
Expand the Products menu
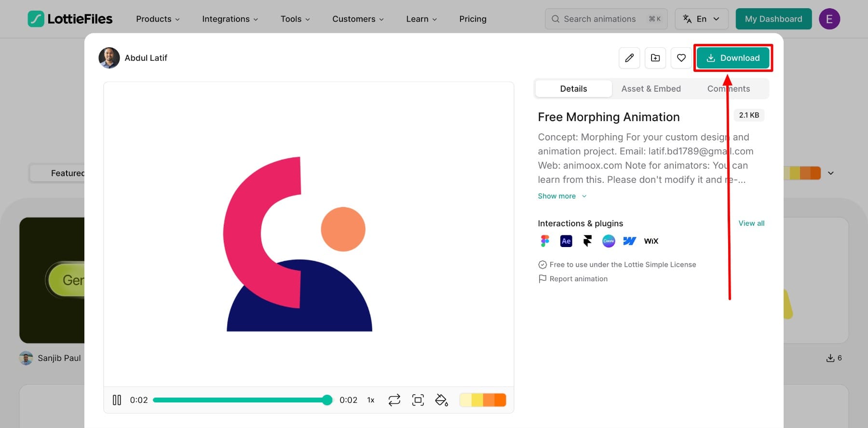tap(158, 19)
